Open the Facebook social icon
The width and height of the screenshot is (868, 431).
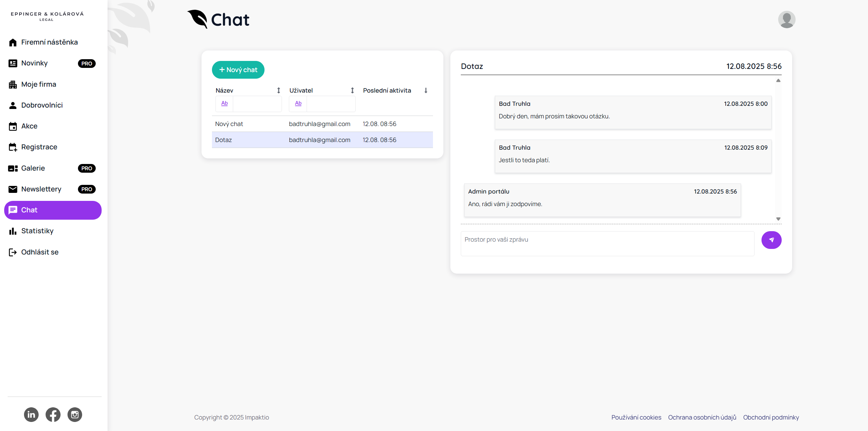pos(53,415)
